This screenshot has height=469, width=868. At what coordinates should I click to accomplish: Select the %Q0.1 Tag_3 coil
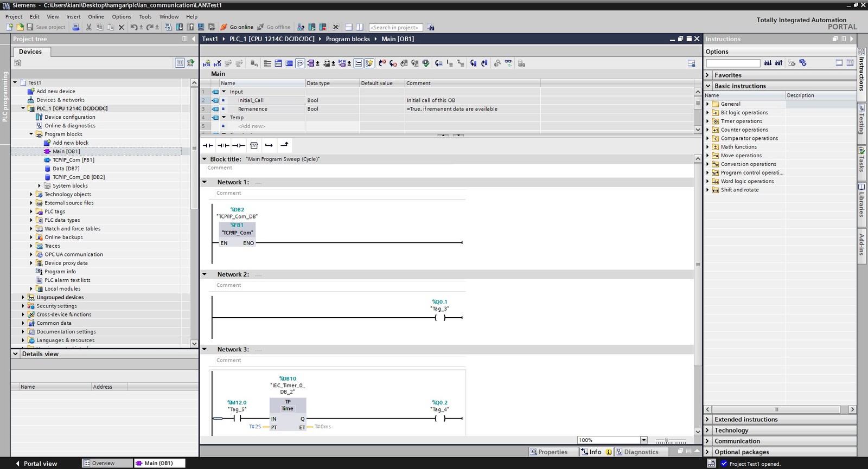(x=440, y=318)
